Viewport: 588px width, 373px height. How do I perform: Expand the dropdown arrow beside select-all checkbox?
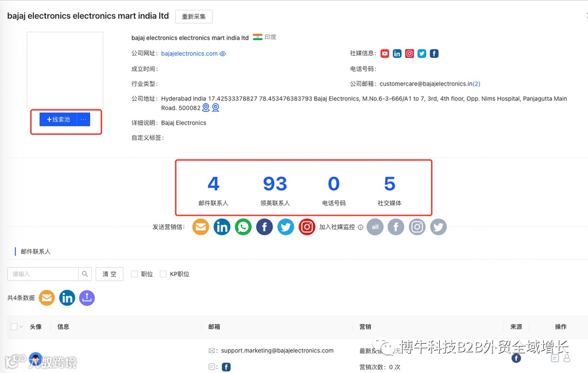tap(21, 327)
